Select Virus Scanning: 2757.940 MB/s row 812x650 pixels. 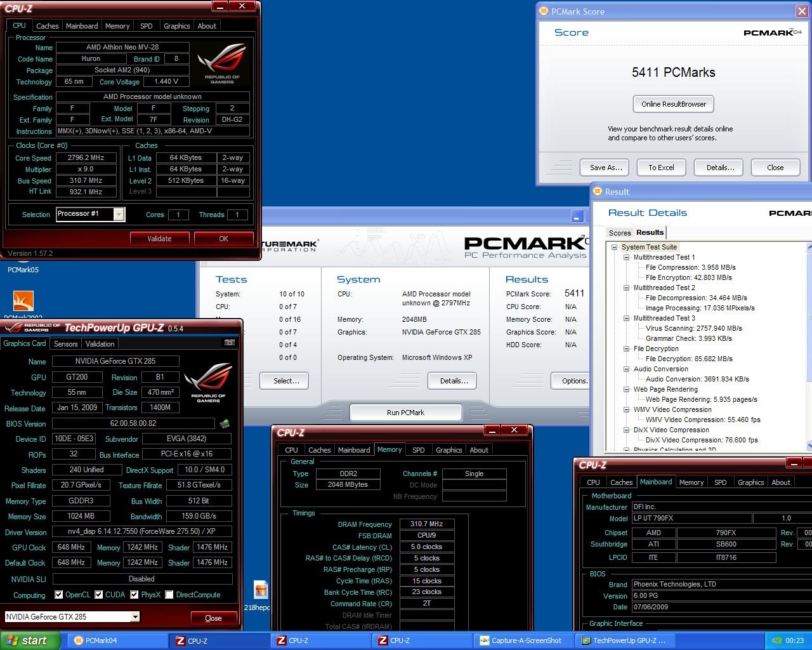[693, 328]
